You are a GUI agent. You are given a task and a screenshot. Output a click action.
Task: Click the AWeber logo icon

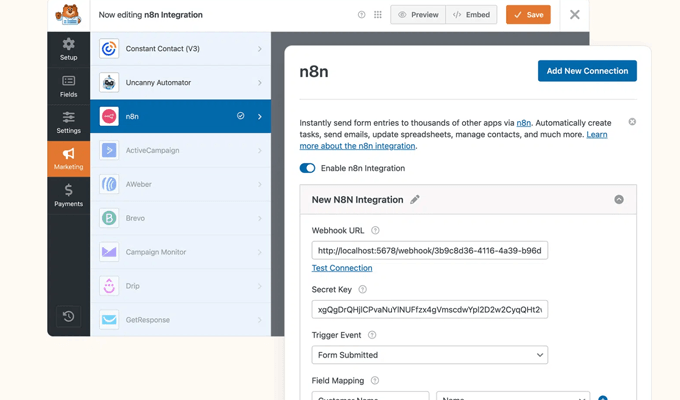tap(109, 184)
